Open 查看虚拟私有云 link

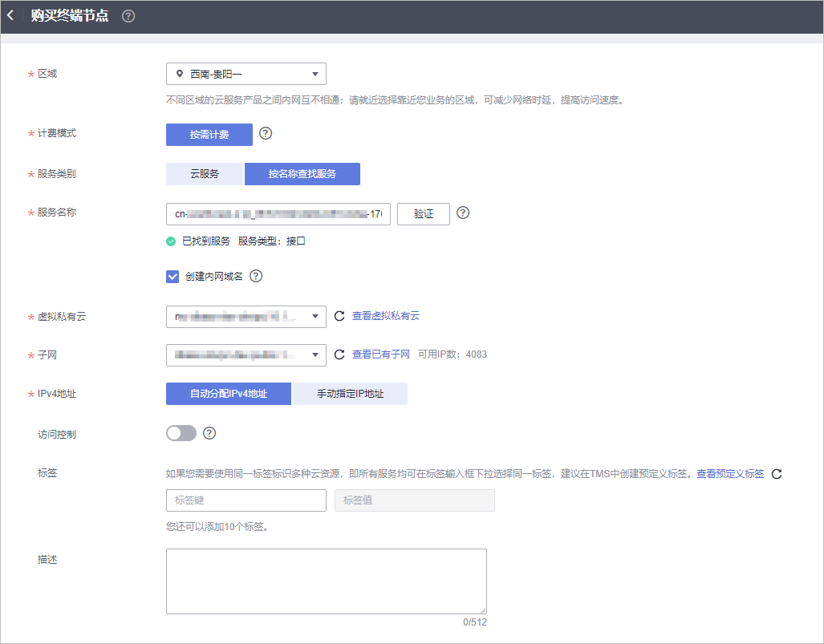pyautogui.click(x=386, y=316)
